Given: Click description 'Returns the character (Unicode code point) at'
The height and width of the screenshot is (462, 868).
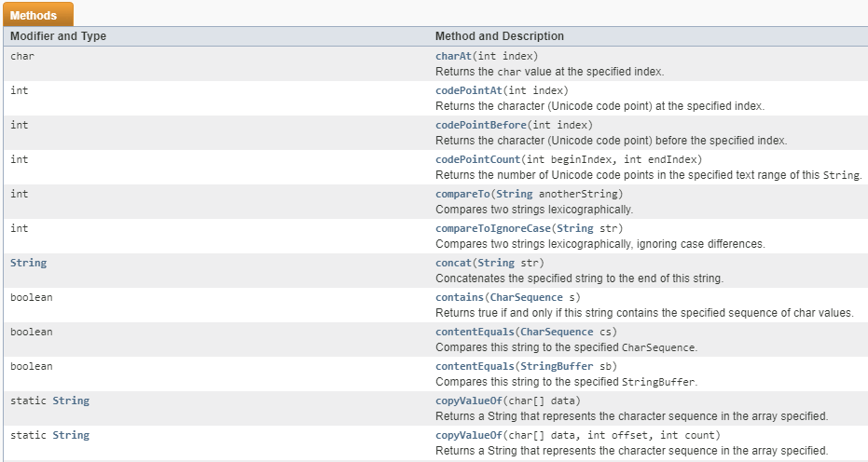Looking at the screenshot, I should click(599, 105).
